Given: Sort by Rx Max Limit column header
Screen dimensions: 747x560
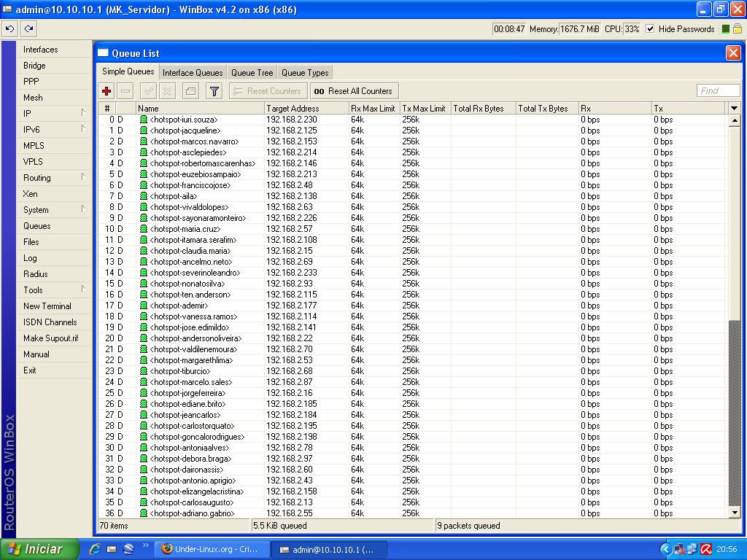Looking at the screenshot, I should coord(374,109).
